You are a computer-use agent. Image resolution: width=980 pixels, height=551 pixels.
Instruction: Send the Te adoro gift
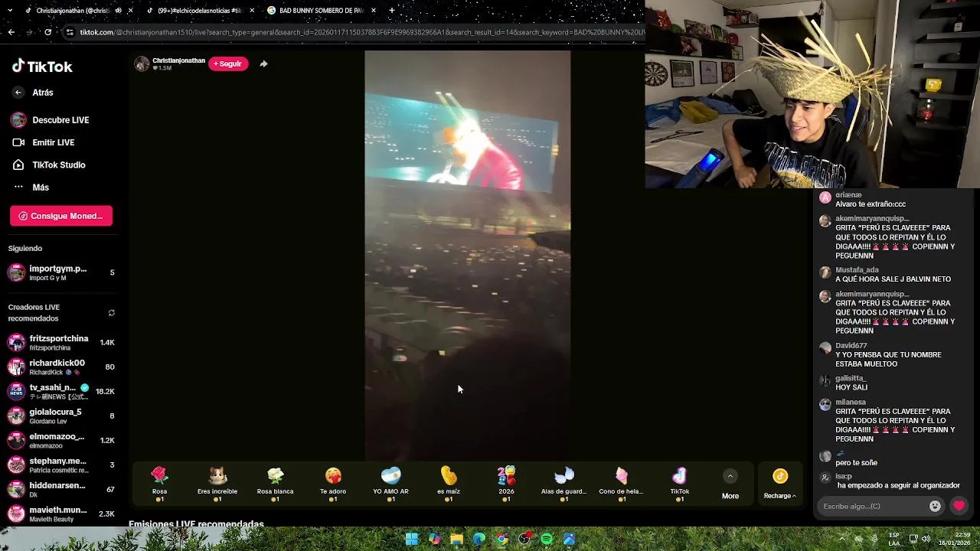click(333, 484)
